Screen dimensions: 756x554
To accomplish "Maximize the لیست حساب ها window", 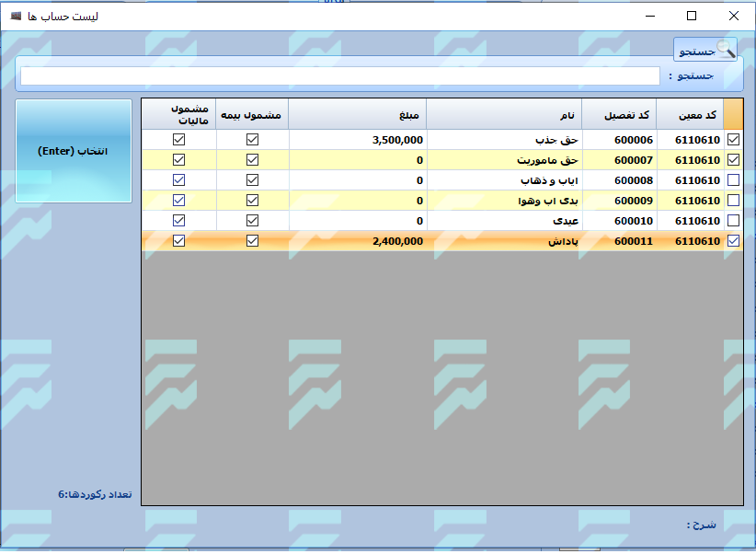I will tap(692, 16).
